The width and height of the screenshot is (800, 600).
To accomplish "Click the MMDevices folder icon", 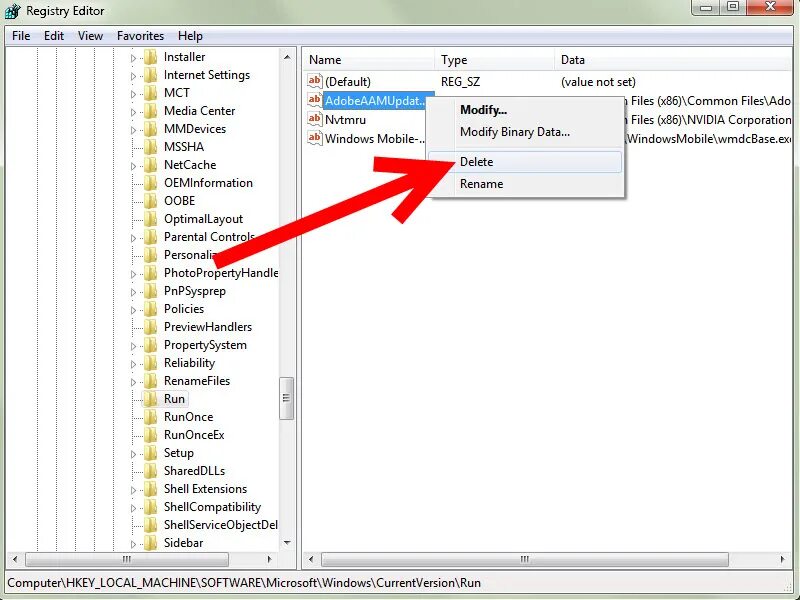I will [150, 129].
